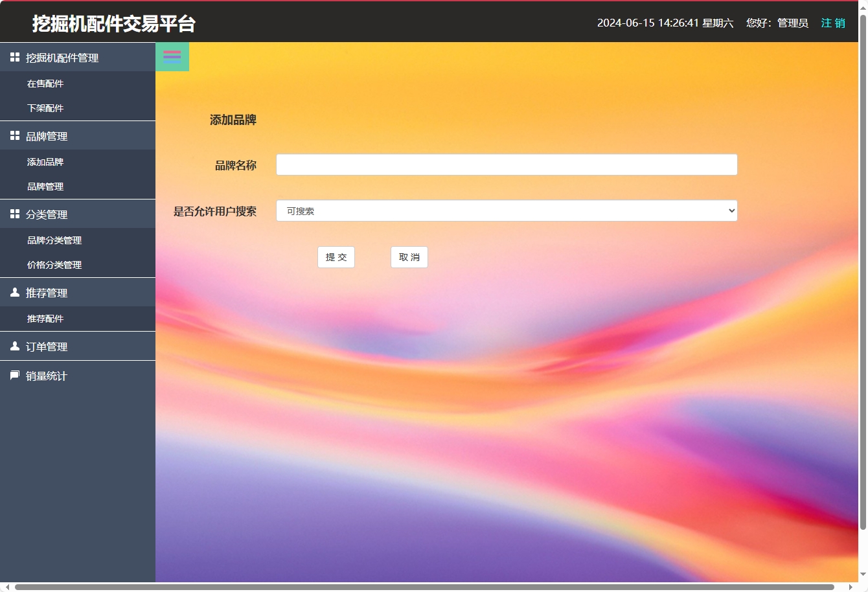Click the flag icon next to 销量统计
Screen dimensions: 868x592
[x=14, y=375]
